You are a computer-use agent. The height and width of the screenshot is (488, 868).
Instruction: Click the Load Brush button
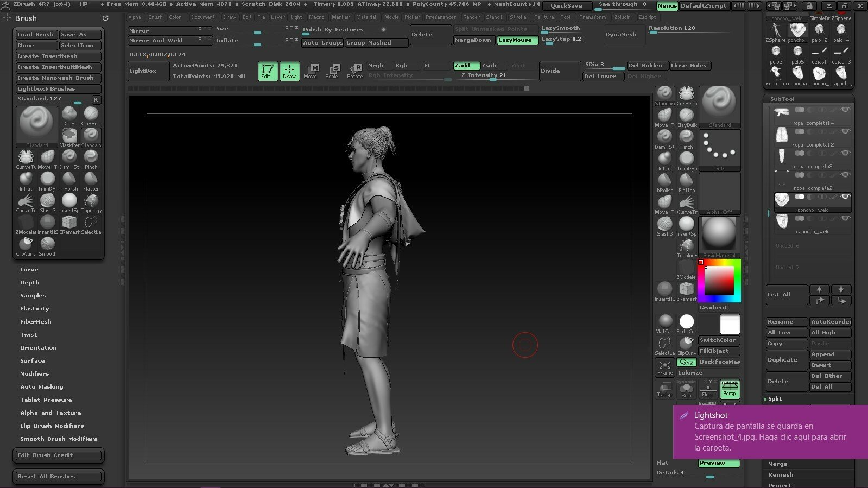(35, 34)
